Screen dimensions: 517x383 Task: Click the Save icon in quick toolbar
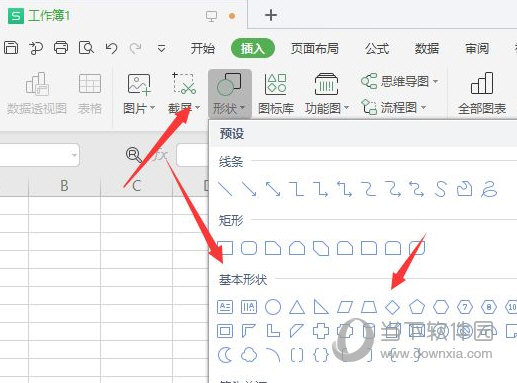point(11,48)
